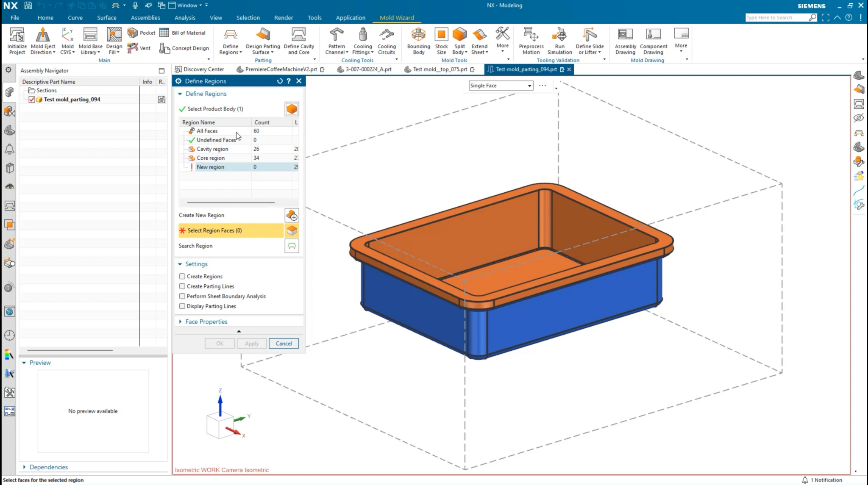Open the Mold CSYS tool
The height and width of the screenshot is (485, 868).
click(67, 40)
